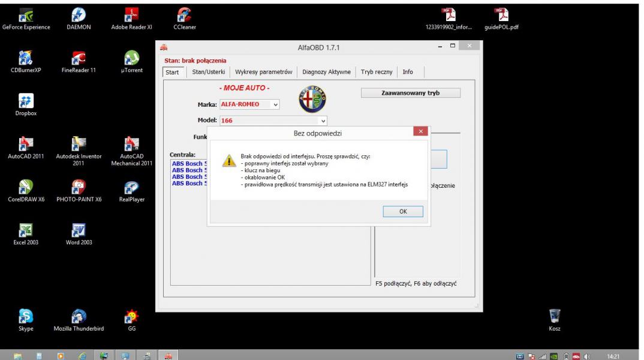The width and height of the screenshot is (644, 360).
Task: Select the Adobe Reader XI desktop icon
Action: 131,19
